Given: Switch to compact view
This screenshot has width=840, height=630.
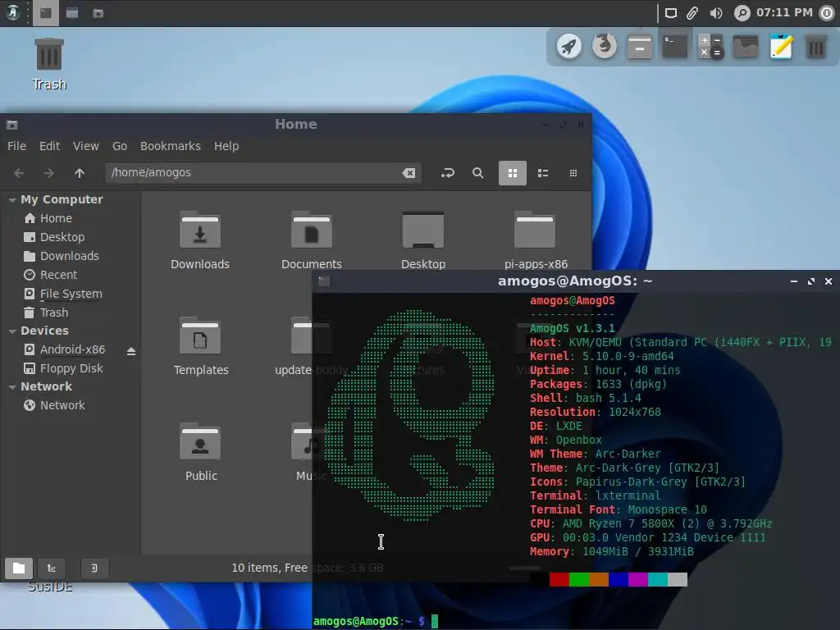Looking at the screenshot, I should (573, 173).
